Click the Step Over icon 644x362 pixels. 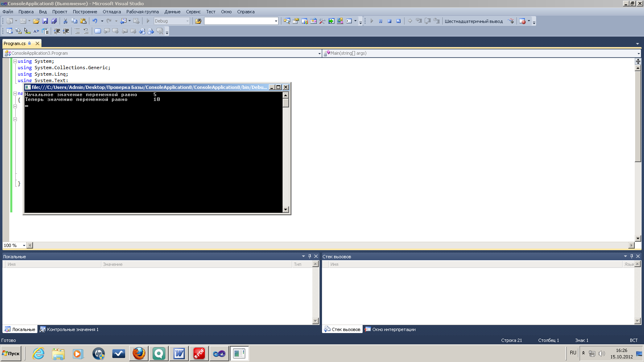pos(427,21)
